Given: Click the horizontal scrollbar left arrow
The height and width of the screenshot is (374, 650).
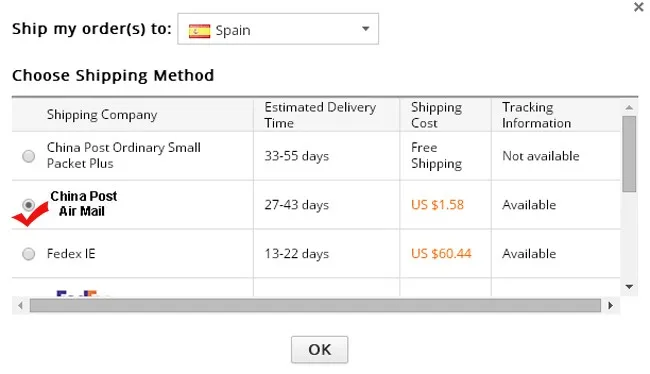Looking at the screenshot, I should click(x=20, y=306).
